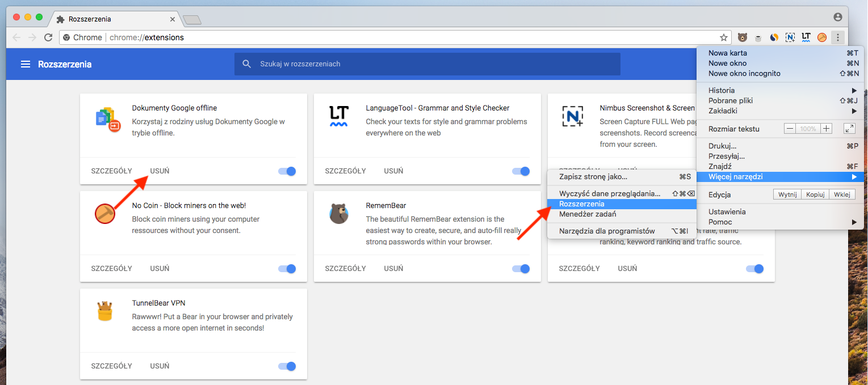Click the fullscreen icon next to Rozmiar tekstu

[x=849, y=129]
